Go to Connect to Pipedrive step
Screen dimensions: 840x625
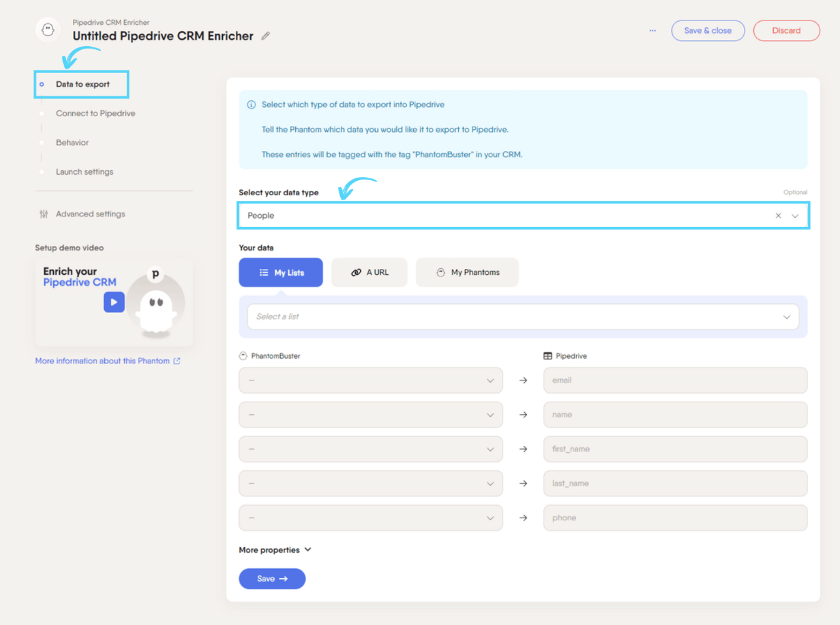(95, 114)
